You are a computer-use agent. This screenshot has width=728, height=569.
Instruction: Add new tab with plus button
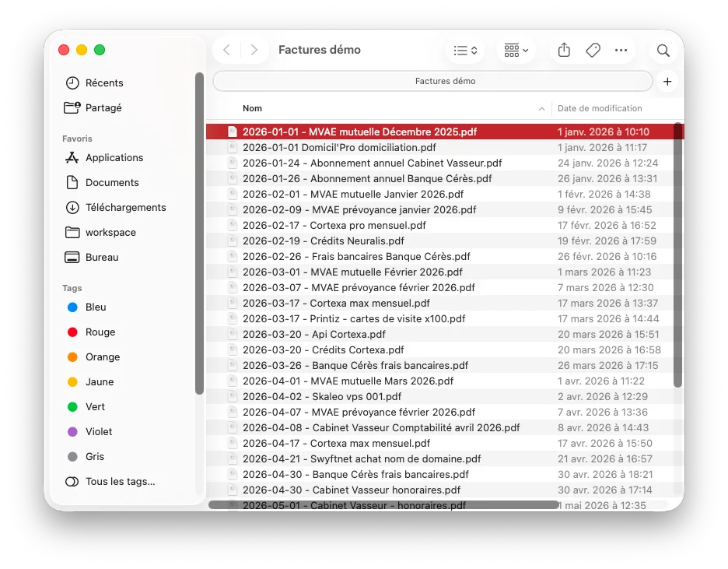point(667,81)
